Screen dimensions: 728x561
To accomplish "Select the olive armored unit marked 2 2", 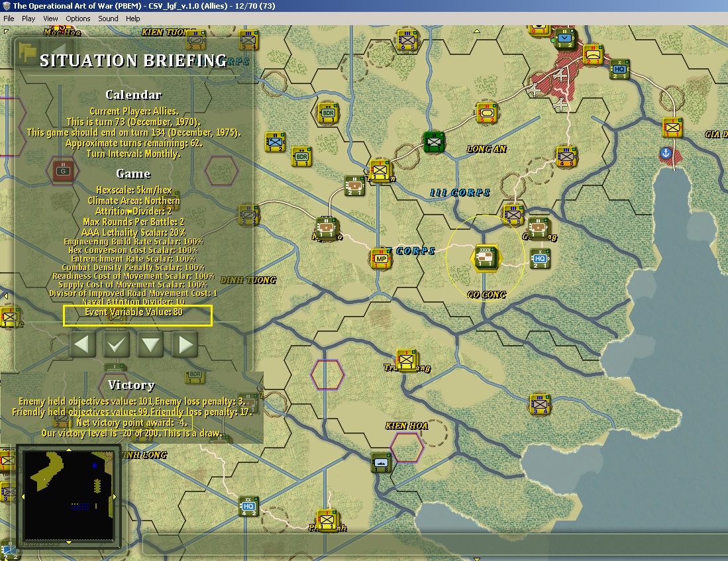I will 248,215.
